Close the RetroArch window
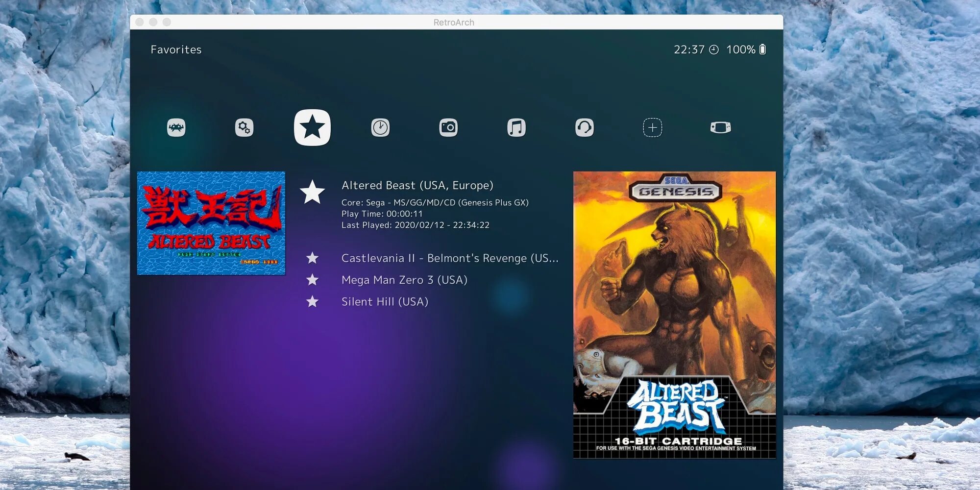 point(140,22)
